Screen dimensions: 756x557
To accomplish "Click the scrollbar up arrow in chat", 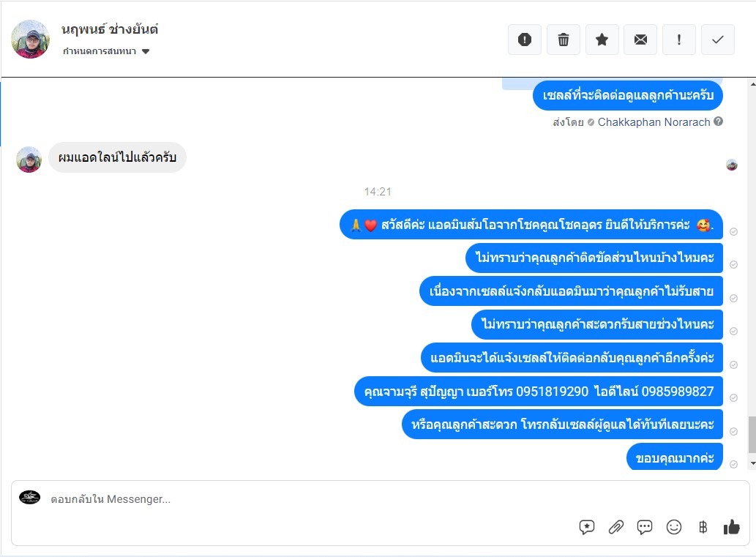I will pyautogui.click(x=752, y=84).
